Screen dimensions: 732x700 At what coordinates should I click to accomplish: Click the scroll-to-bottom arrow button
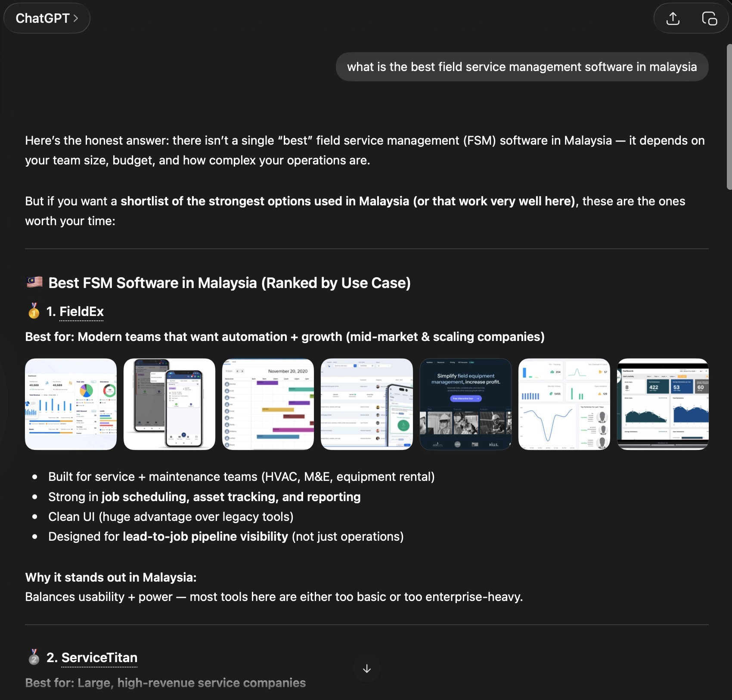click(x=367, y=669)
